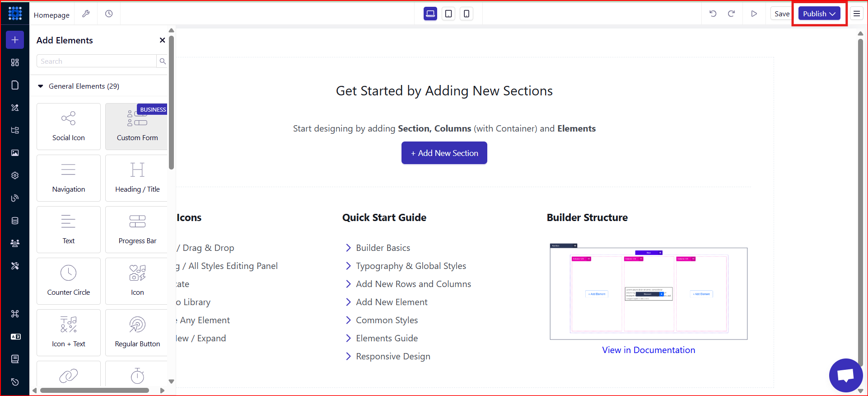Open the View in Documentation link
The image size is (868, 396).
pos(649,350)
